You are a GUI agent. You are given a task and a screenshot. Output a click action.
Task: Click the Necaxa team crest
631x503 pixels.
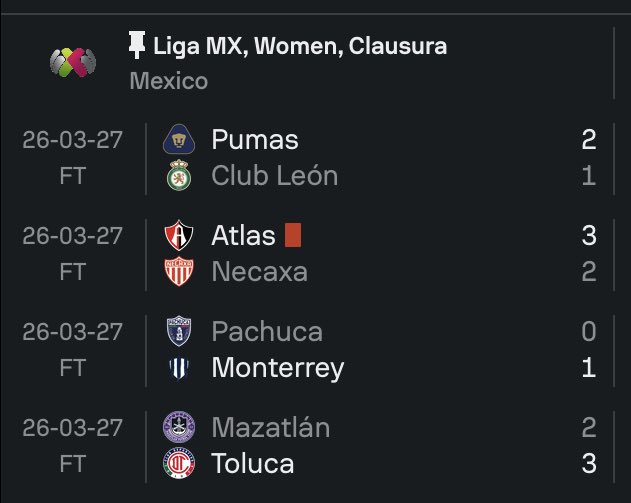point(178,272)
